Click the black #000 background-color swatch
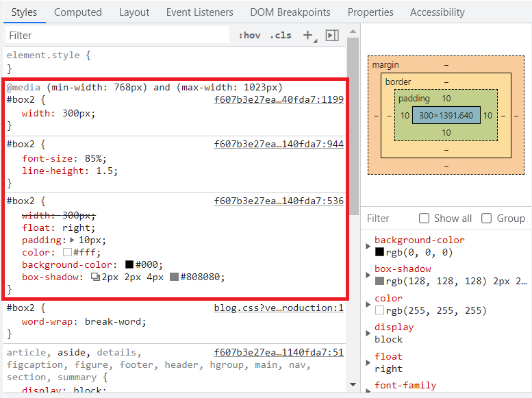The width and height of the screenshot is (532, 398). (x=129, y=264)
